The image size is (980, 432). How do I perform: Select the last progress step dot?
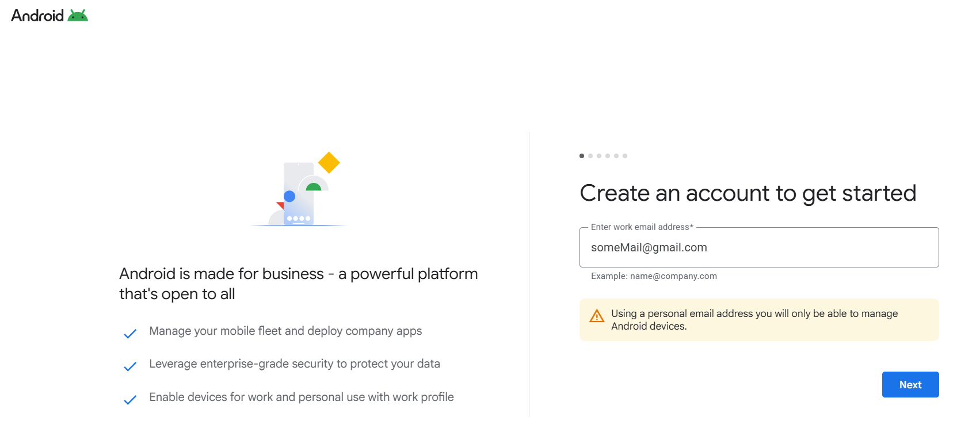[625, 156]
